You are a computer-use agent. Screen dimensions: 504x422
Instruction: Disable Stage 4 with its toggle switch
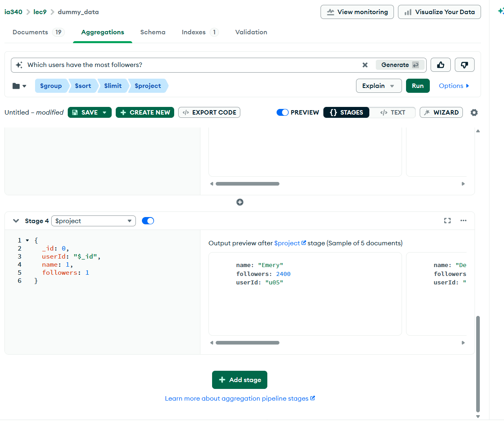(148, 221)
